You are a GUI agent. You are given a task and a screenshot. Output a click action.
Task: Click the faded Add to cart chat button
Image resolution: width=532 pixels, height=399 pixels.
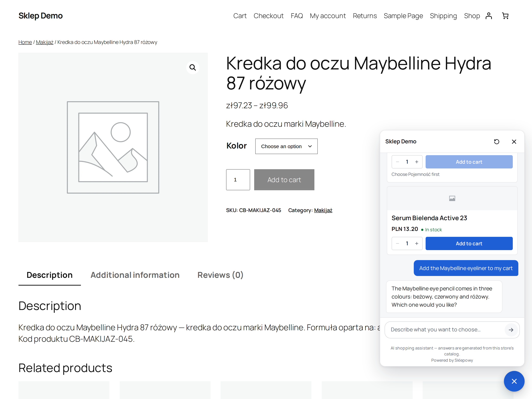pyautogui.click(x=469, y=162)
